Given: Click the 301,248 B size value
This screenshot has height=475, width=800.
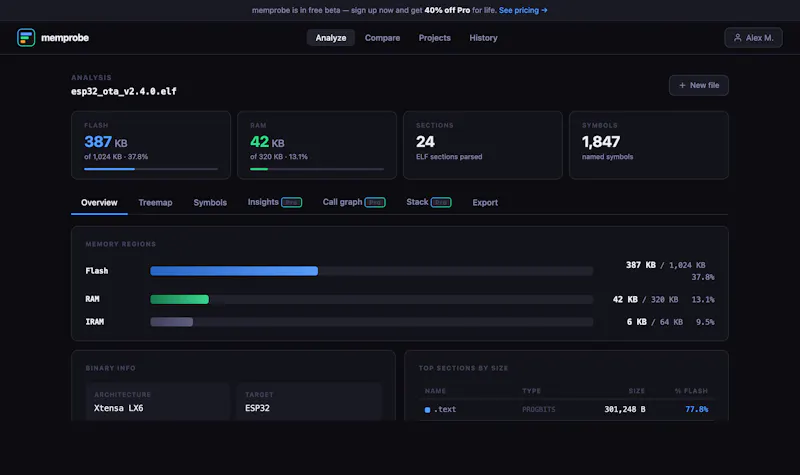Looking at the screenshot, I should tap(624, 409).
